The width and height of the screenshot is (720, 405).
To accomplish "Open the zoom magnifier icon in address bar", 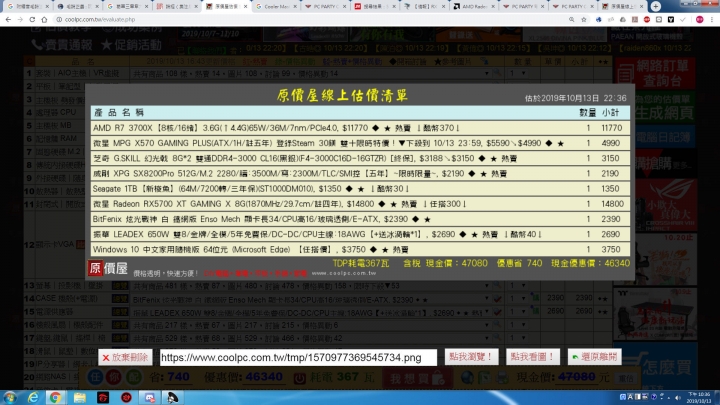I will click(572, 20).
